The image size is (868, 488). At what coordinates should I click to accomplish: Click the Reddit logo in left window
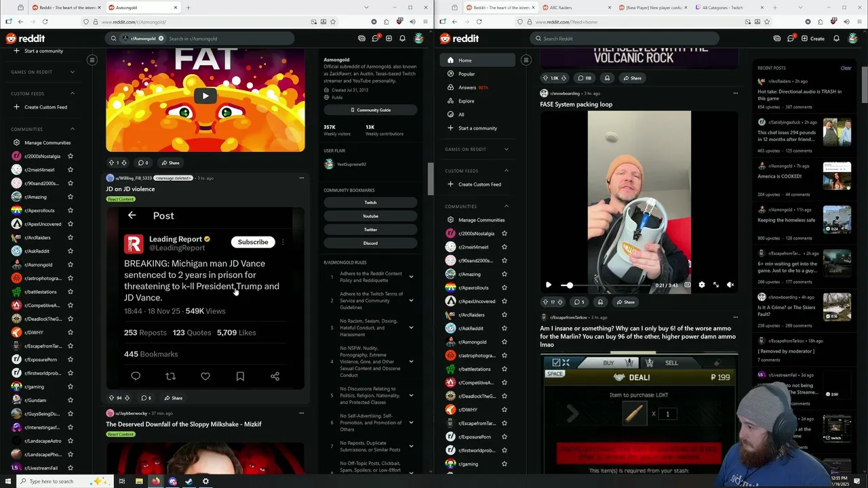(x=25, y=39)
